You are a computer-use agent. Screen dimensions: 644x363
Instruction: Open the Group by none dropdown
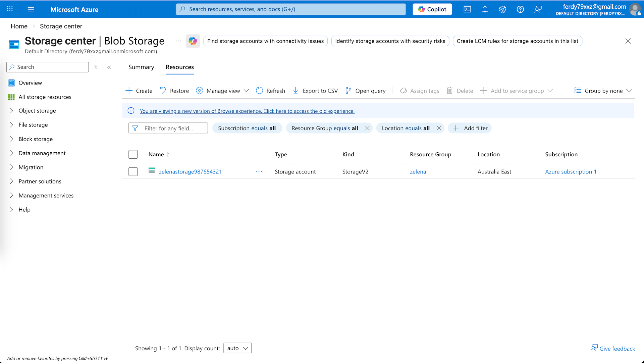[x=603, y=91]
